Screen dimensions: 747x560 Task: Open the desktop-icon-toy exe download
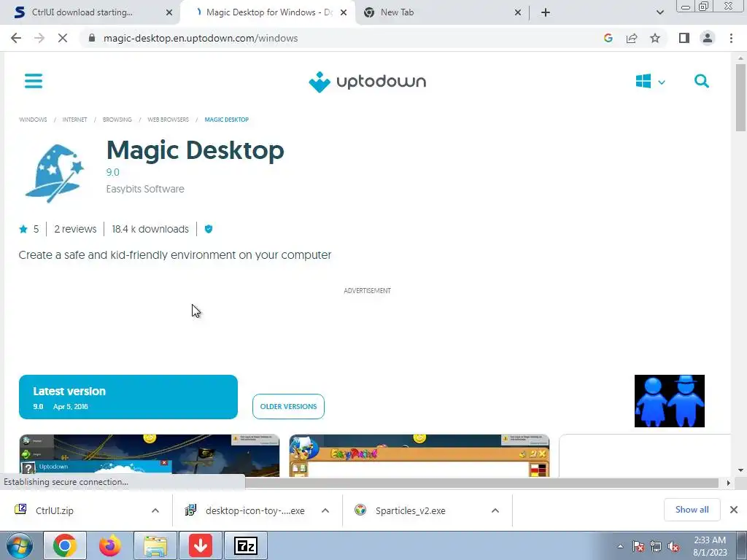[255, 510]
